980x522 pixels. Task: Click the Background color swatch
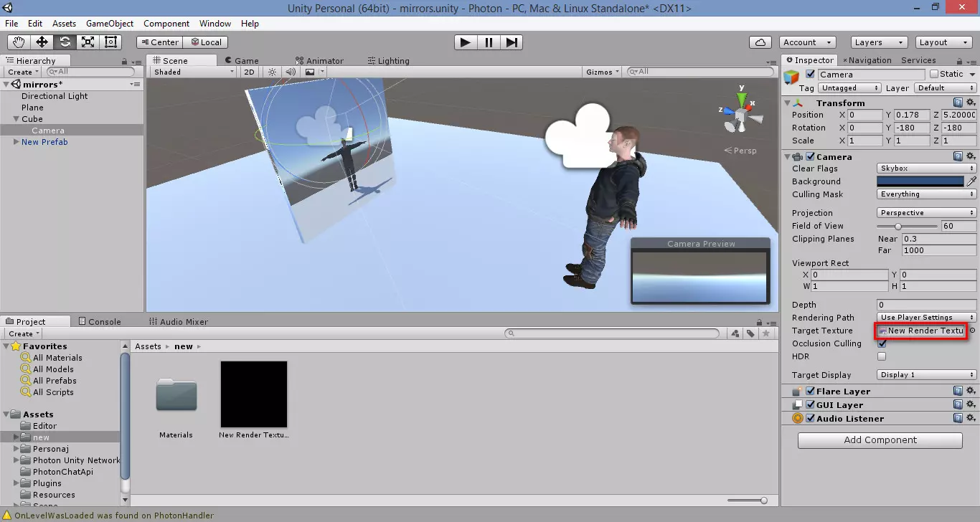(920, 181)
